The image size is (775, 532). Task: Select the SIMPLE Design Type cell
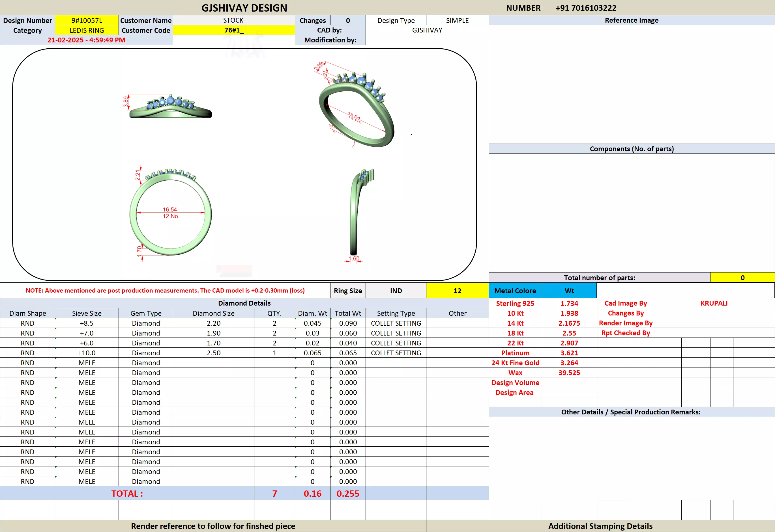tap(457, 20)
